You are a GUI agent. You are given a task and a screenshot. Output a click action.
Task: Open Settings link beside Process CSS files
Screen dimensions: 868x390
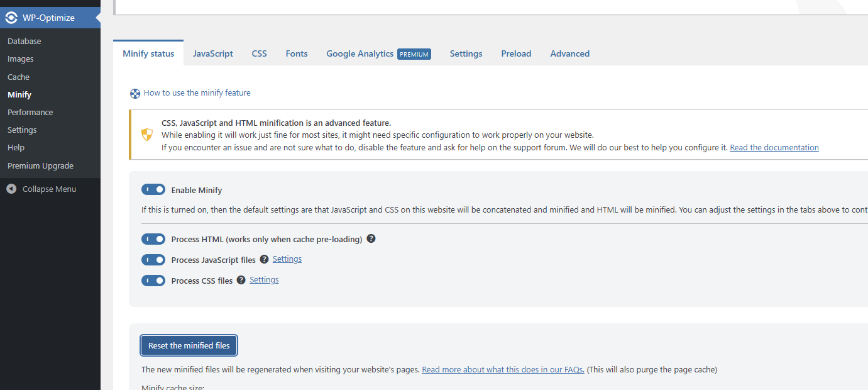(x=264, y=279)
